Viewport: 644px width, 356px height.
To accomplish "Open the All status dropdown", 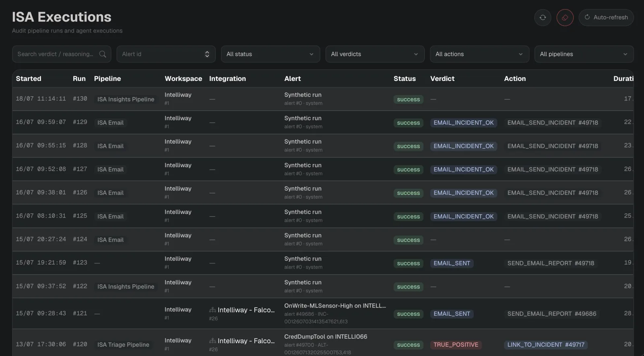I will [x=270, y=54].
